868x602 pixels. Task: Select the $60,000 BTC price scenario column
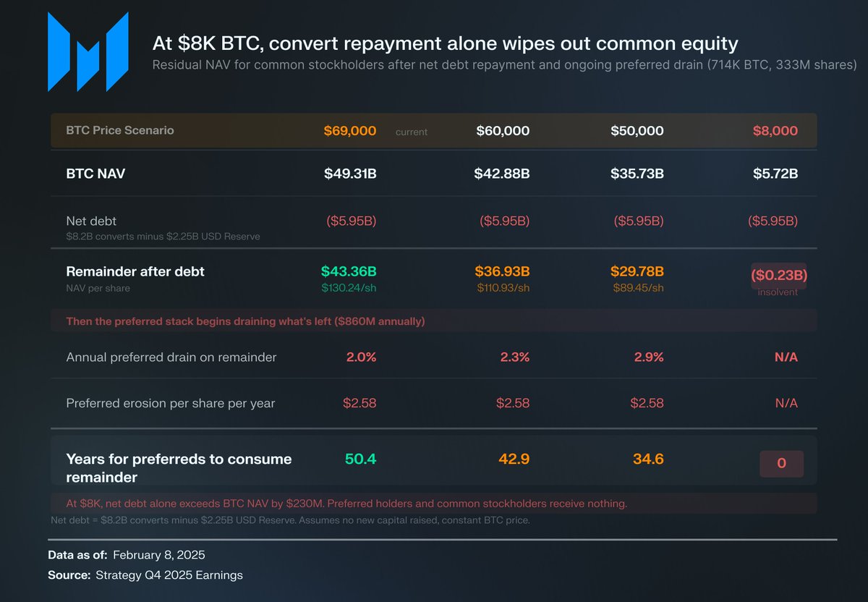point(503,131)
